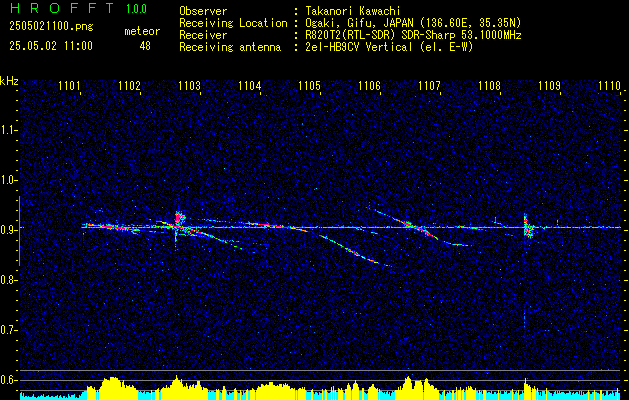
Task: Click the 0.8 kHz axis label
Action: coord(8,280)
